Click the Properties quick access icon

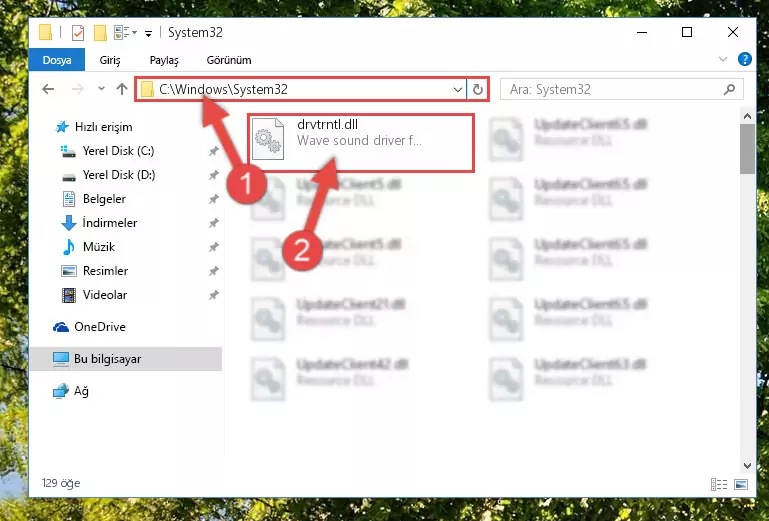click(x=77, y=33)
